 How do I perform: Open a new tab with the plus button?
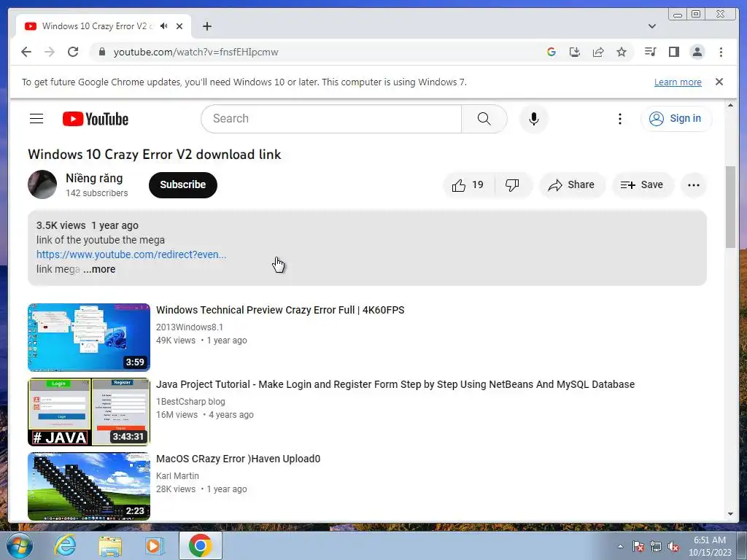(x=206, y=26)
